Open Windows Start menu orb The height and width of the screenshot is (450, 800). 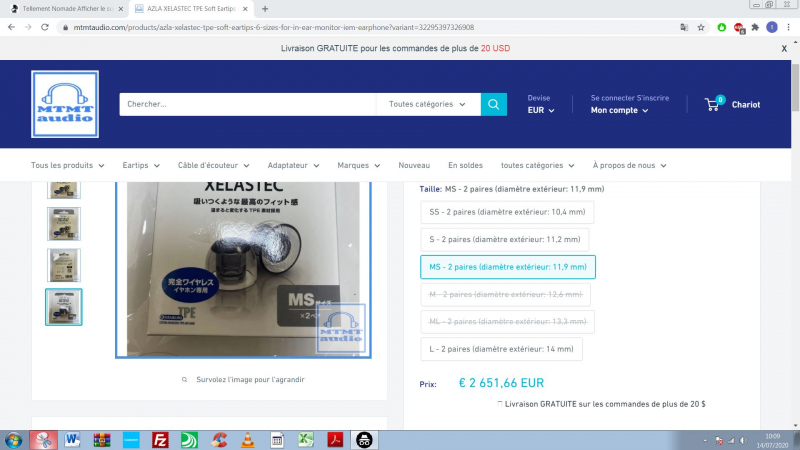coord(13,440)
